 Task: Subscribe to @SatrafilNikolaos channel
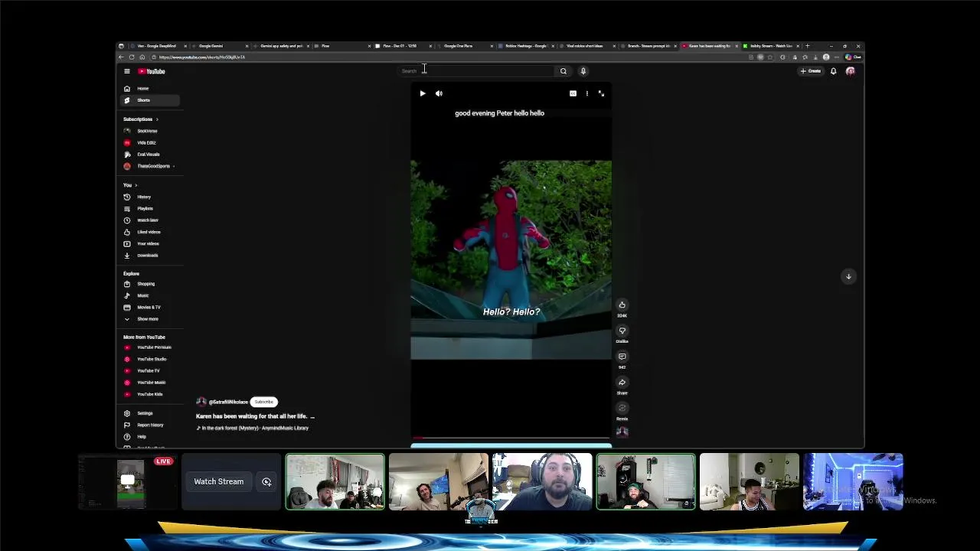tap(263, 402)
